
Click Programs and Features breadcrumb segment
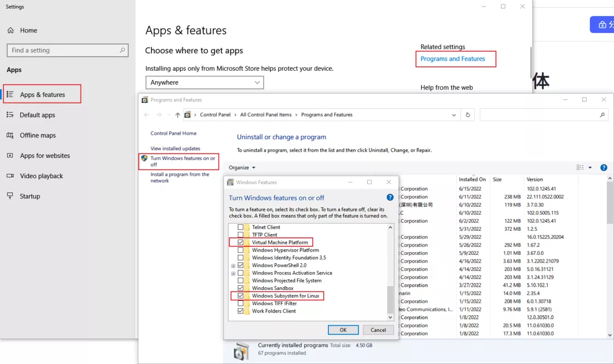pos(327,115)
